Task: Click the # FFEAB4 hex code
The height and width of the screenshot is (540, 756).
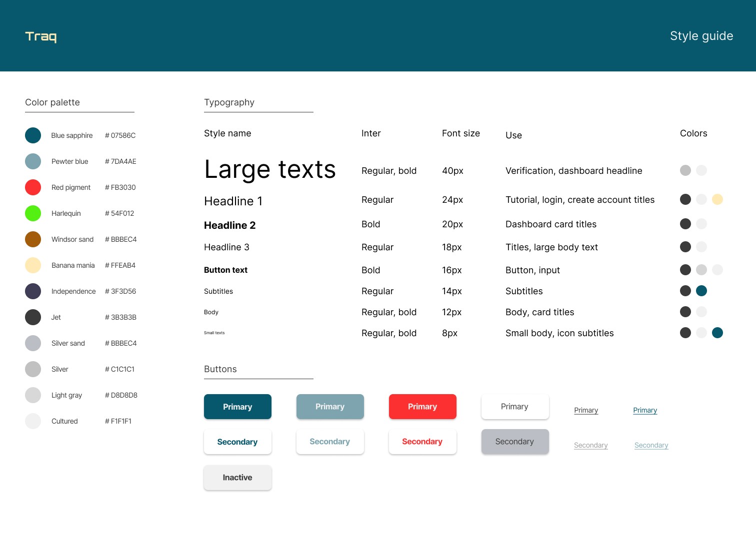Action: tap(120, 265)
